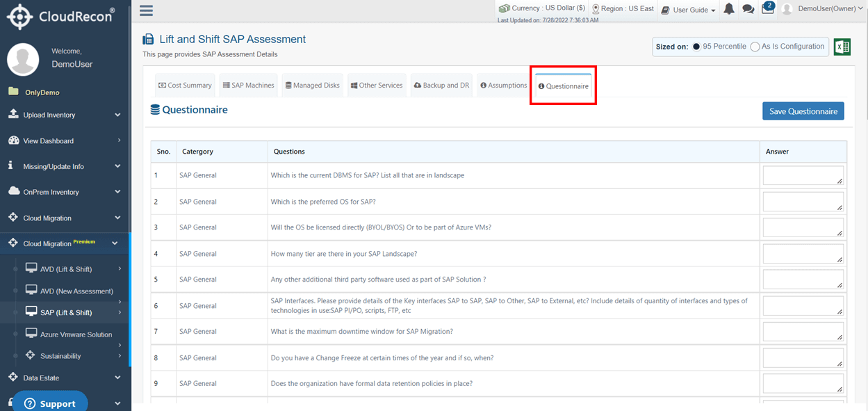Viewport: 868px width, 411px height.
Task: Select the Questionnaire tab
Action: [x=564, y=86]
